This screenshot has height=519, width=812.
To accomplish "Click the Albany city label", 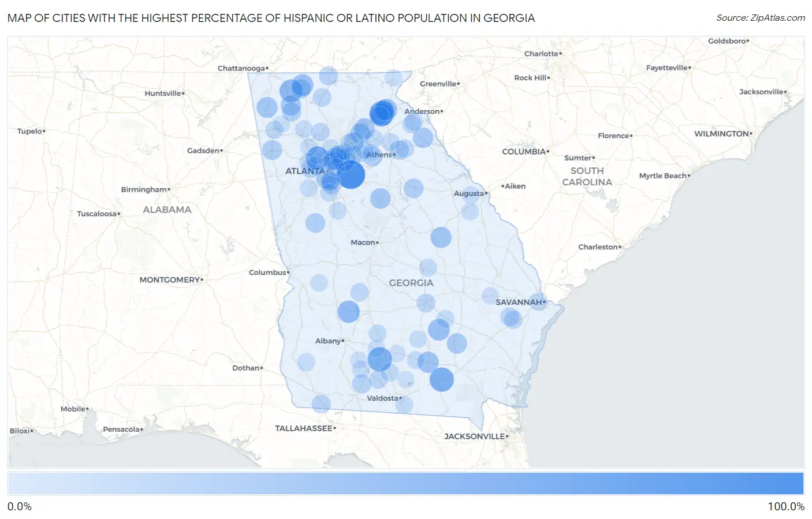I will click(328, 341).
